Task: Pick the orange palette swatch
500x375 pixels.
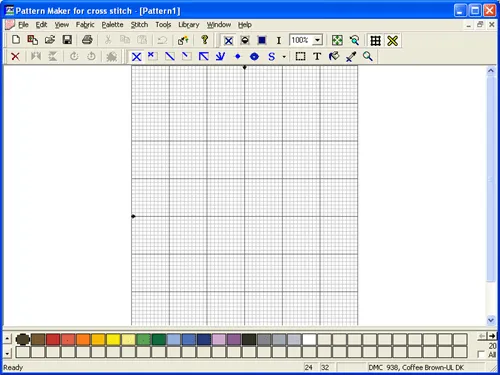Action: tap(83, 339)
